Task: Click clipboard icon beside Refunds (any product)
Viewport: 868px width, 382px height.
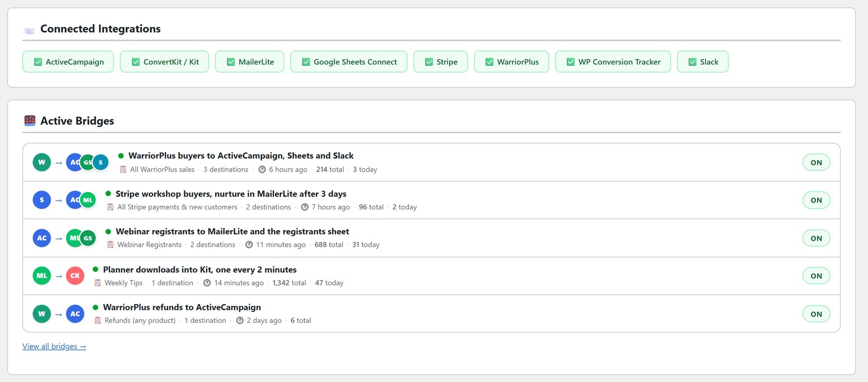Action: 98,320
